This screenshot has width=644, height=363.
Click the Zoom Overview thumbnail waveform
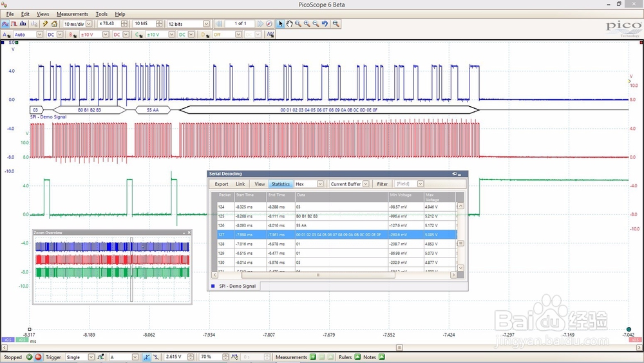(112, 270)
